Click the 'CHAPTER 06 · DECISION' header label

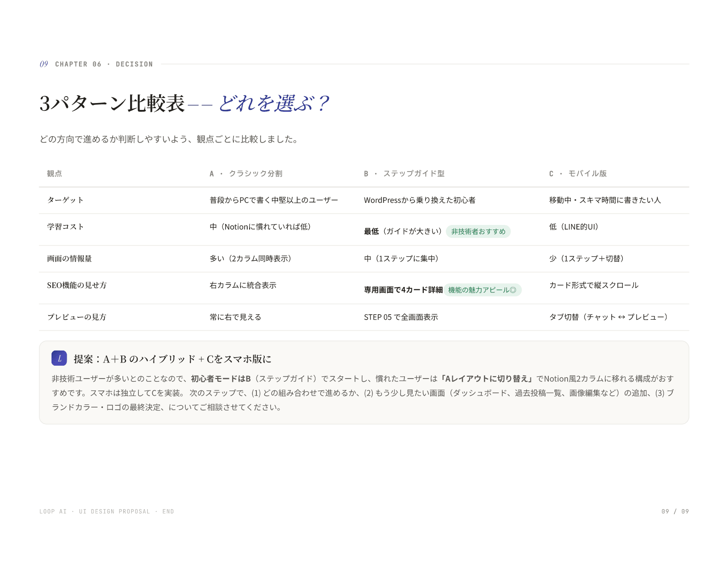104,64
